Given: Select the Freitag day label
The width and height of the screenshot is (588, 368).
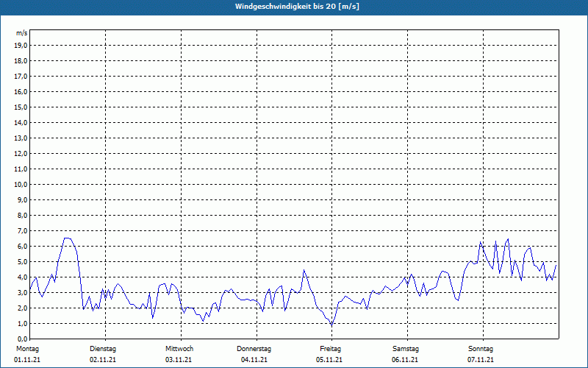Looking at the screenshot, I should (x=330, y=349).
